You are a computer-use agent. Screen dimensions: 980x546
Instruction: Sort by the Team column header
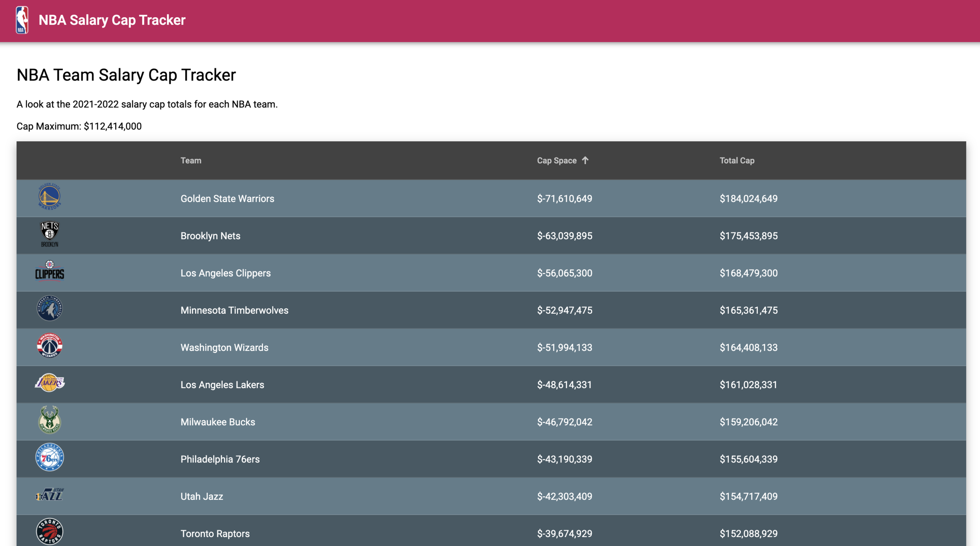click(191, 161)
